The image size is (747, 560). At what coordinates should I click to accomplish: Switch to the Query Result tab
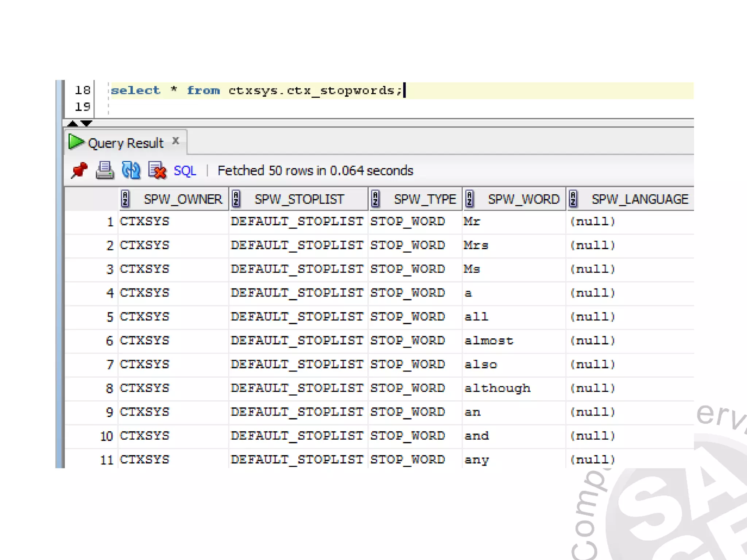(x=125, y=143)
